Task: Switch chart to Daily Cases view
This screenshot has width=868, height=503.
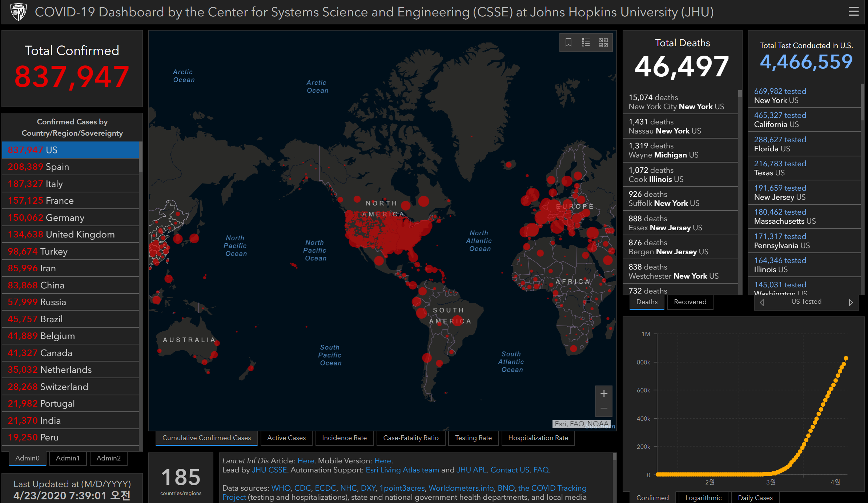Action: click(755, 498)
